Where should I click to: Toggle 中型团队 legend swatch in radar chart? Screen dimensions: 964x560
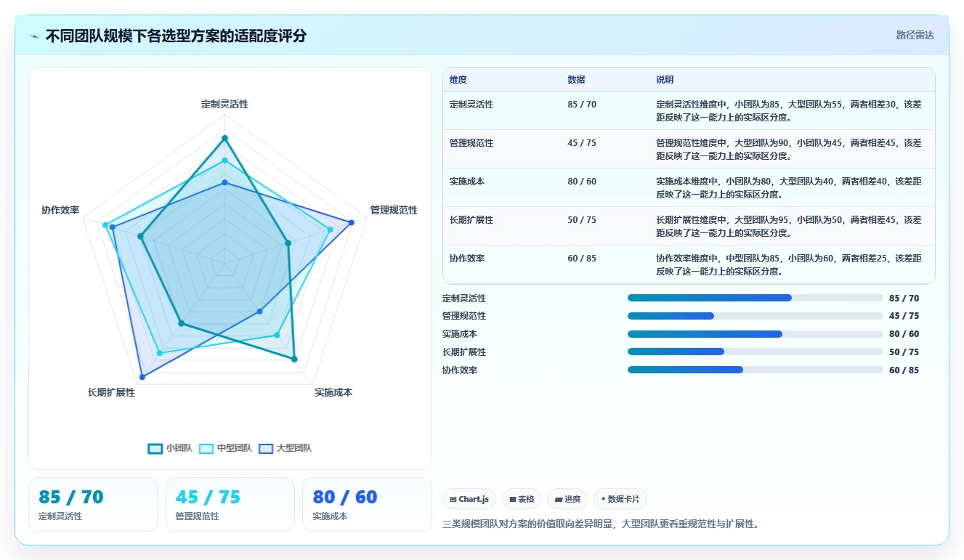206,448
